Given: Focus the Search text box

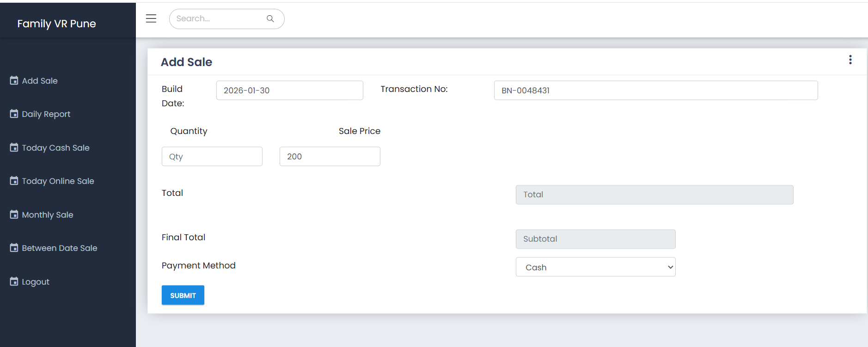Looking at the screenshot, I should click(217, 18).
